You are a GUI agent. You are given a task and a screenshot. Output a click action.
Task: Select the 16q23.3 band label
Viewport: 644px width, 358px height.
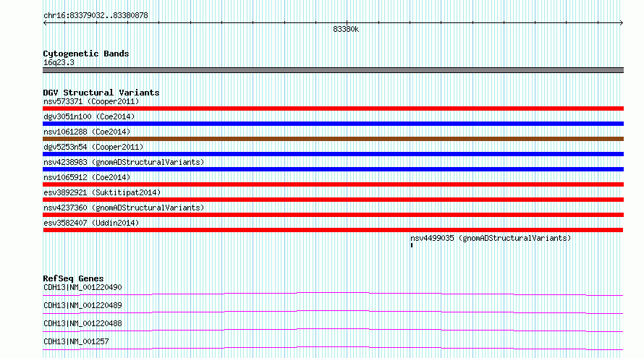pos(59,62)
